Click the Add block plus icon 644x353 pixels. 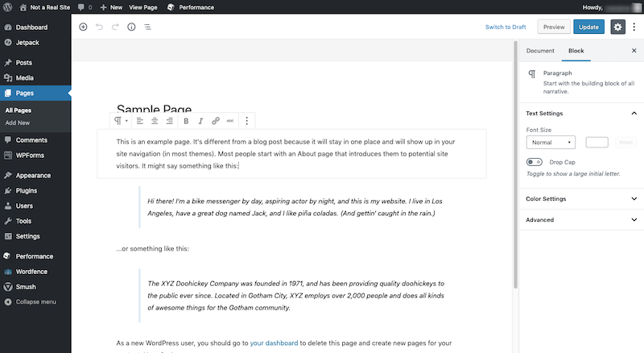coord(83,27)
